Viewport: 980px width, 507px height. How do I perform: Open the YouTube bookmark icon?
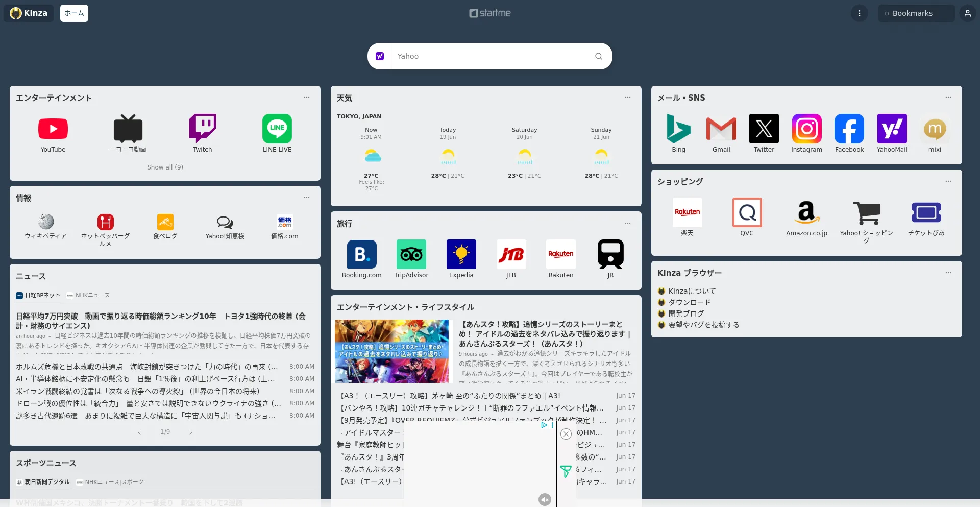click(x=53, y=129)
